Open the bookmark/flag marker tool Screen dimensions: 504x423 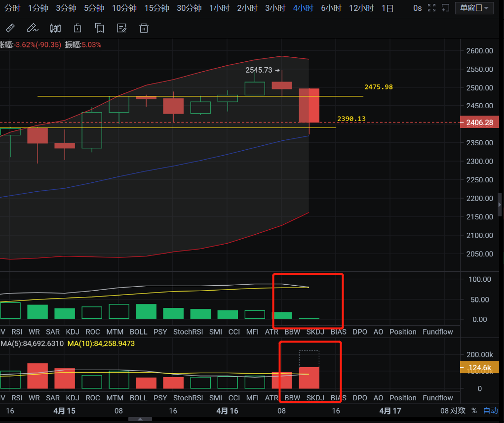click(x=99, y=28)
